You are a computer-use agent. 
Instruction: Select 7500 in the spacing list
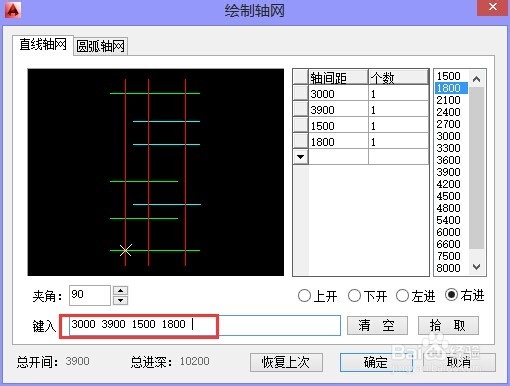click(449, 256)
